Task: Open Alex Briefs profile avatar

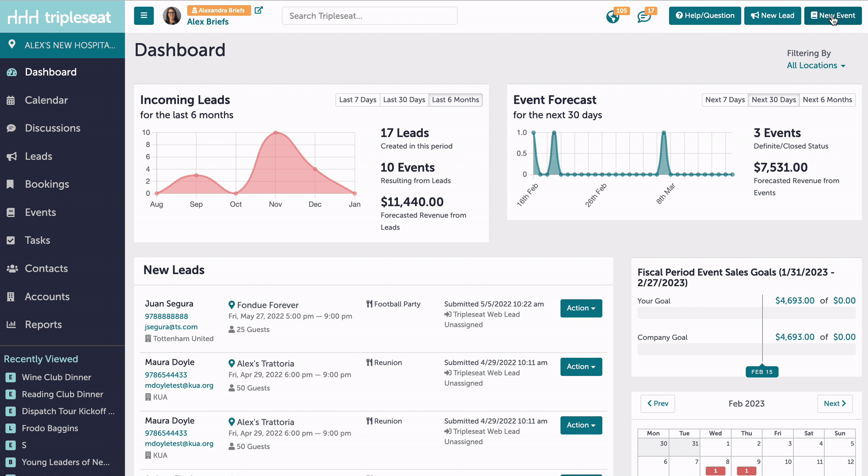Action: tap(172, 16)
